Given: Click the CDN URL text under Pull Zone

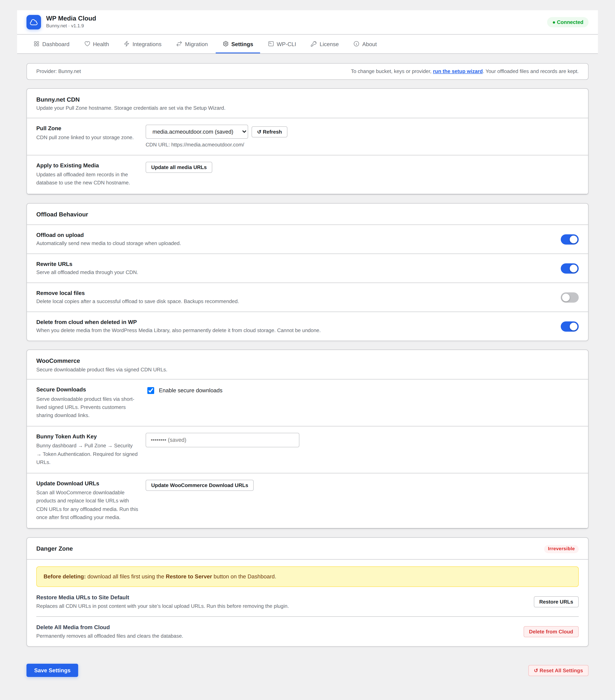Looking at the screenshot, I should pos(195,144).
